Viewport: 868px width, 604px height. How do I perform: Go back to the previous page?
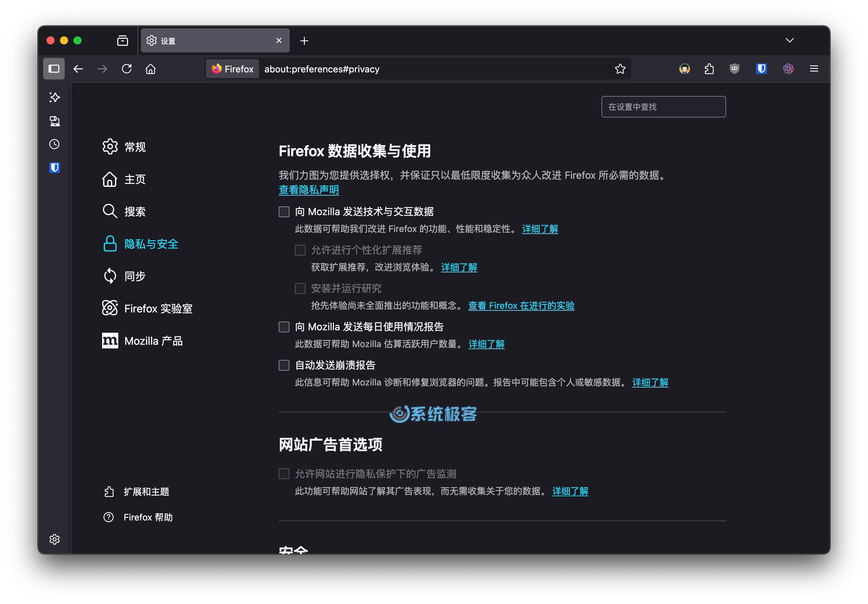[78, 69]
